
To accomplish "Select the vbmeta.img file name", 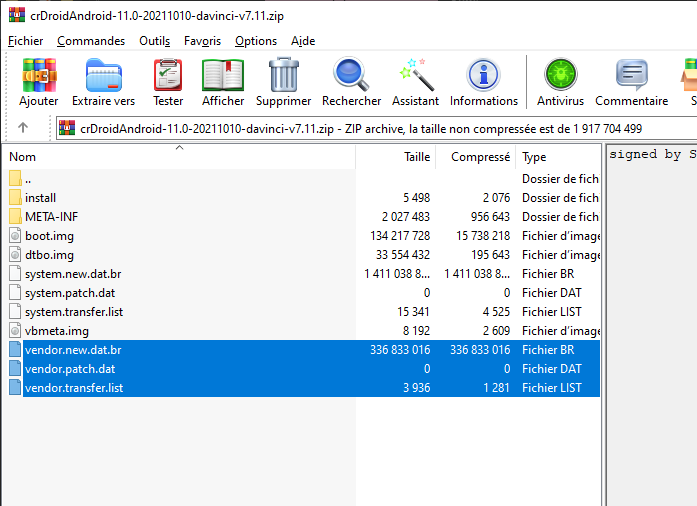I will (x=57, y=331).
